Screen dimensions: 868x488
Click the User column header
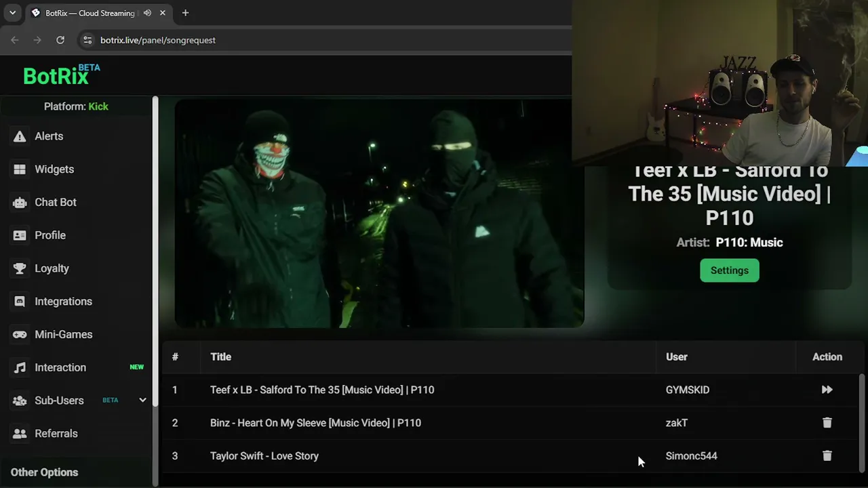pyautogui.click(x=677, y=357)
